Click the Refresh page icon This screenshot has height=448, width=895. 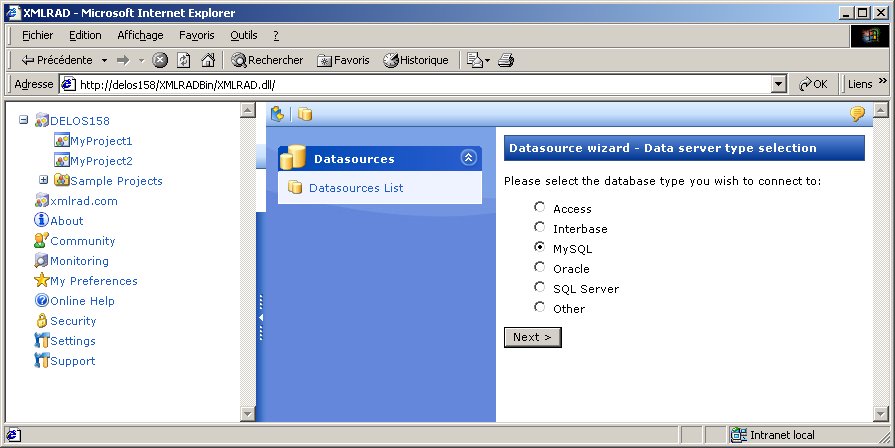[184, 60]
